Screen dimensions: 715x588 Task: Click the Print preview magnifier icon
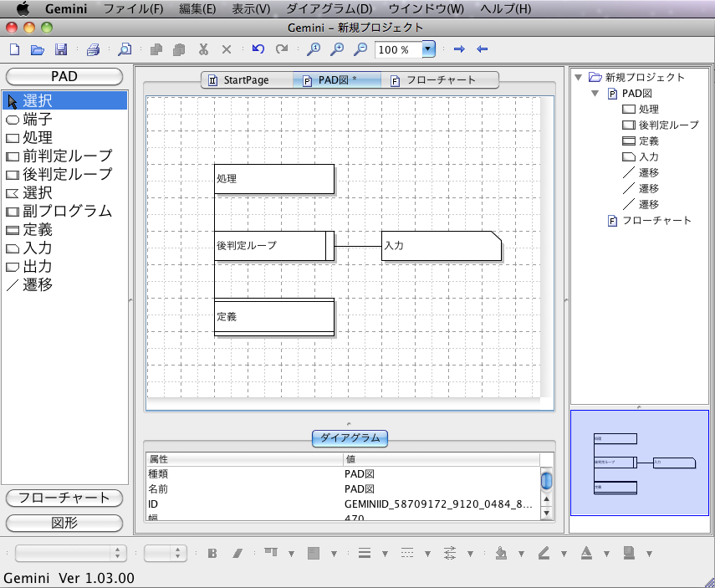(125, 49)
